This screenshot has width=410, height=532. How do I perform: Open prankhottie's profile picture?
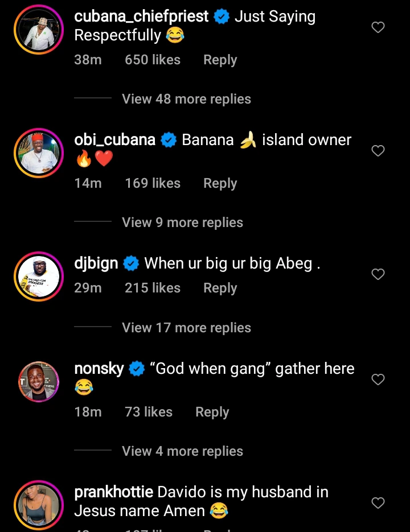coord(39,505)
